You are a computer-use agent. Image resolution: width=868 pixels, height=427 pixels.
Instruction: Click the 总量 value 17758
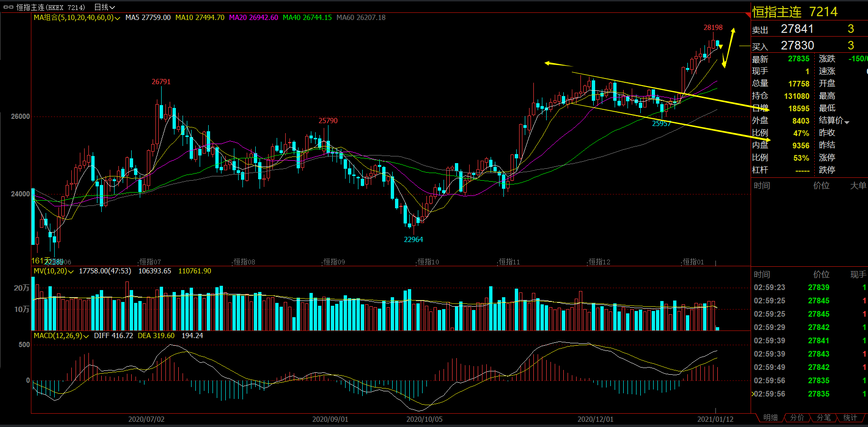tap(799, 84)
